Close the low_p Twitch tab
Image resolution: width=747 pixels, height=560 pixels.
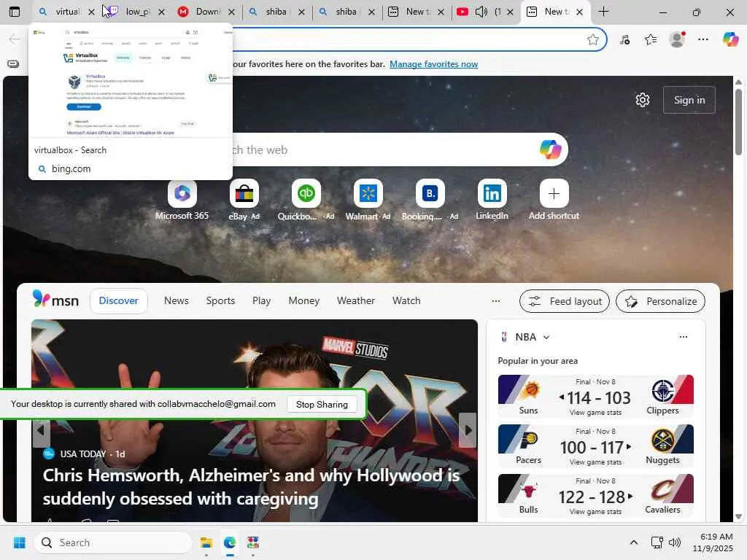161,12
